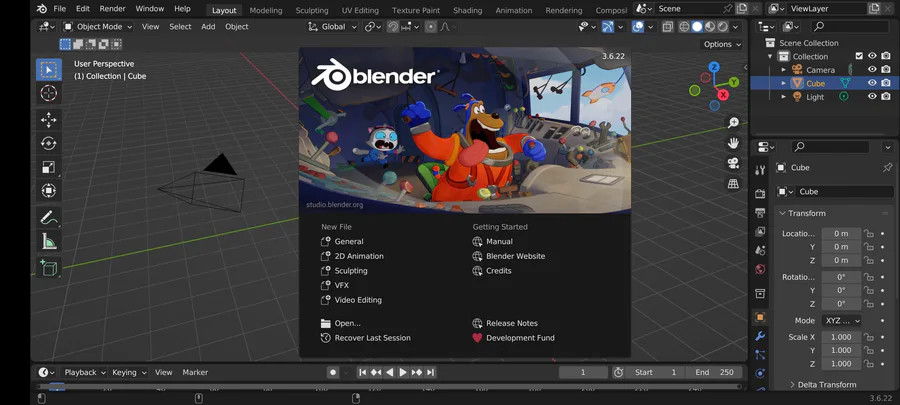Select the Transform tool

(49, 190)
